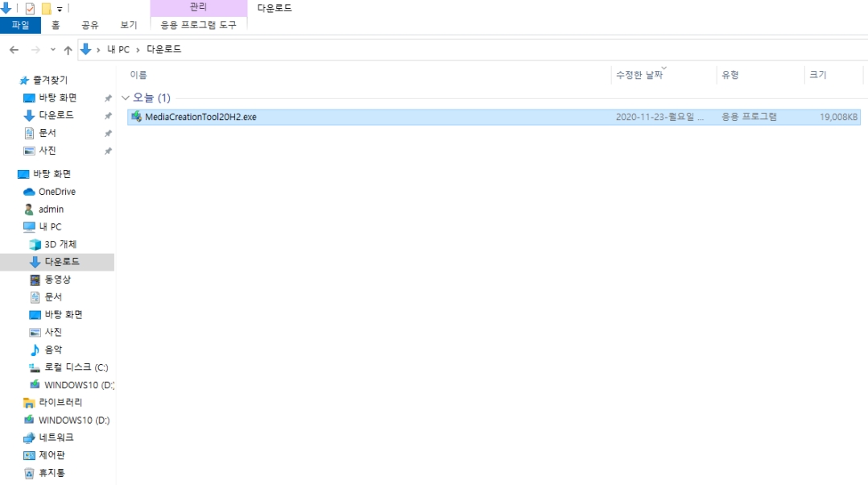Click the Forward navigation arrow
The width and height of the screenshot is (868, 485).
[35, 50]
